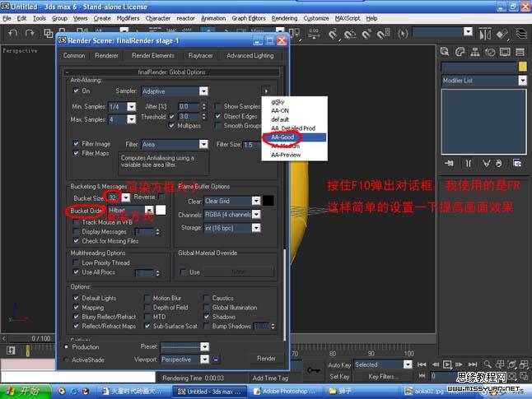
Task: Click the Key Mode toggle icon
Action: (422, 376)
